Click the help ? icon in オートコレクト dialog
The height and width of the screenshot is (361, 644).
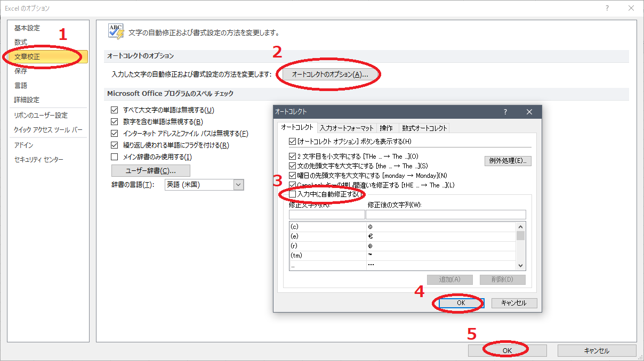(x=505, y=112)
